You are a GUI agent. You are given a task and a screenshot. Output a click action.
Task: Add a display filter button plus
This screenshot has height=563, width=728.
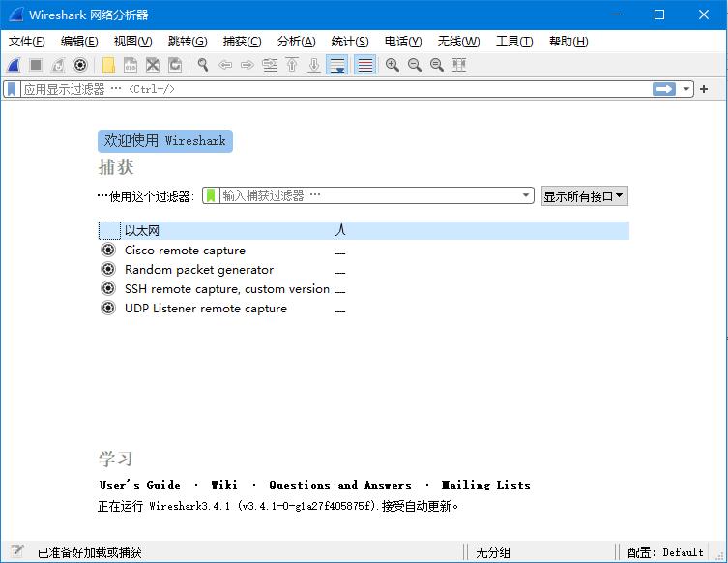pyautogui.click(x=704, y=89)
